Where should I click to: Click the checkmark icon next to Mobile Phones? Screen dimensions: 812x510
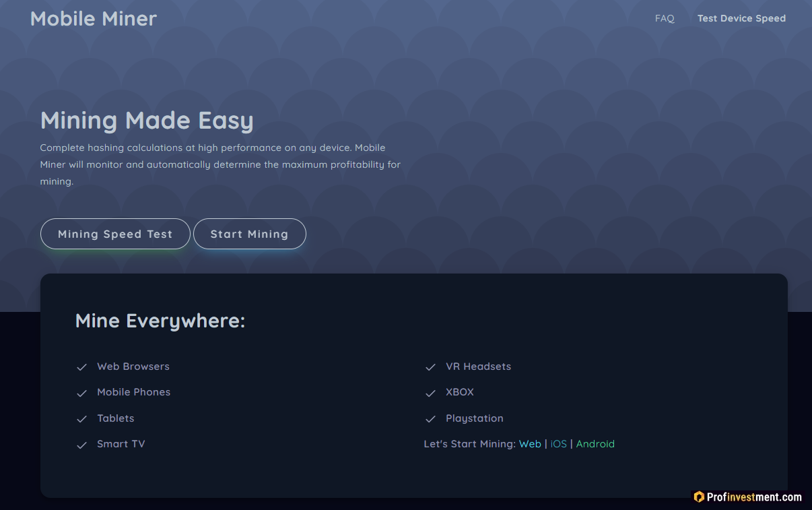coord(81,393)
